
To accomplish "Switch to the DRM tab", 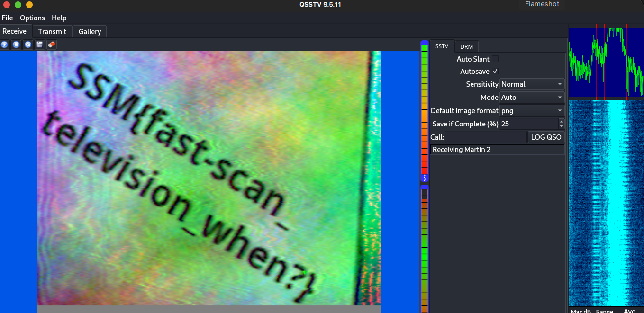I will click(466, 46).
